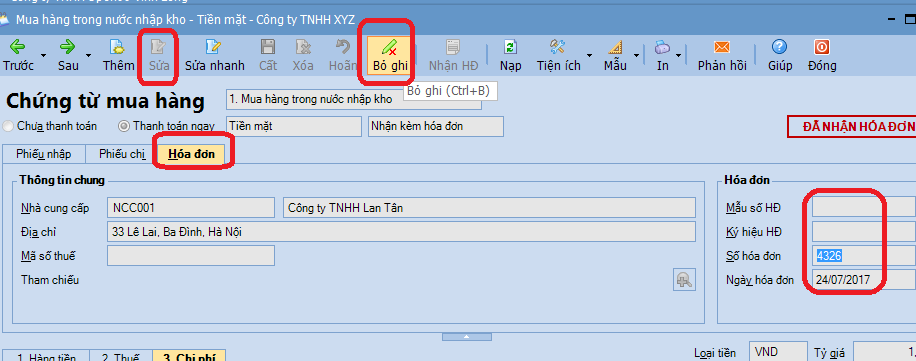Viewport: 916px width, 361px height.
Task: Open the 1. Hàng tiền tab
Action: [x=46, y=356]
